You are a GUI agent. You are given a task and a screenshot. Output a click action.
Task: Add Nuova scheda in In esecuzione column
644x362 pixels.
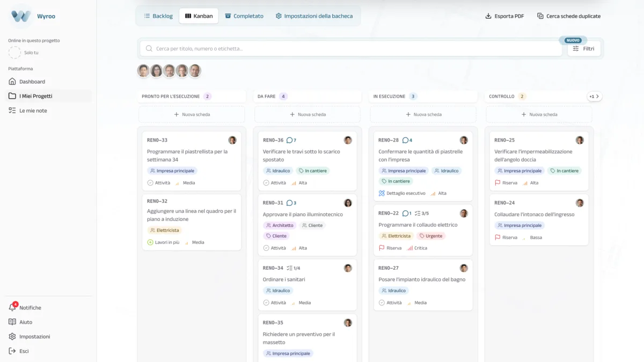point(423,114)
